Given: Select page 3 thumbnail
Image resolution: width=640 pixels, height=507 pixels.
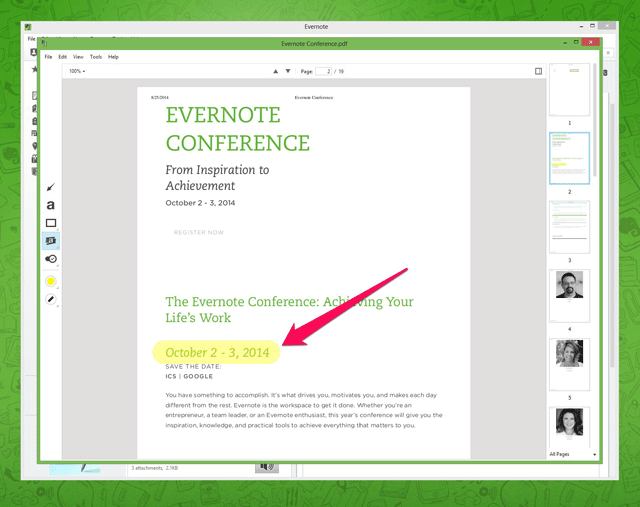Looking at the screenshot, I should [x=569, y=227].
